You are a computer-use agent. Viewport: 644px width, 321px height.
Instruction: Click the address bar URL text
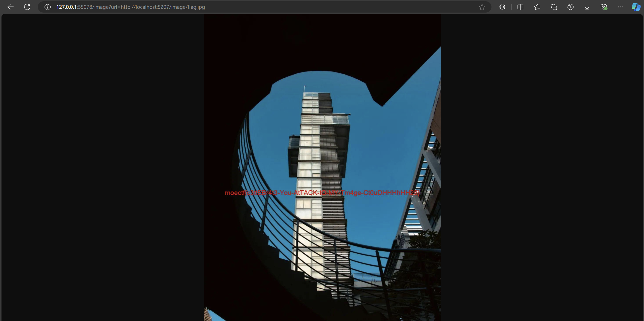click(x=130, y=7)
